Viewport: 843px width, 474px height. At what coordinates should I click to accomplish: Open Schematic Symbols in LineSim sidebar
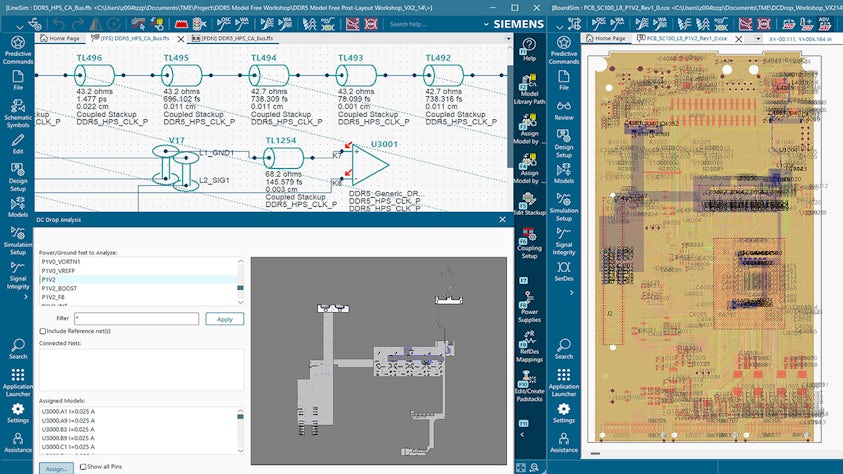coord(18,113)
